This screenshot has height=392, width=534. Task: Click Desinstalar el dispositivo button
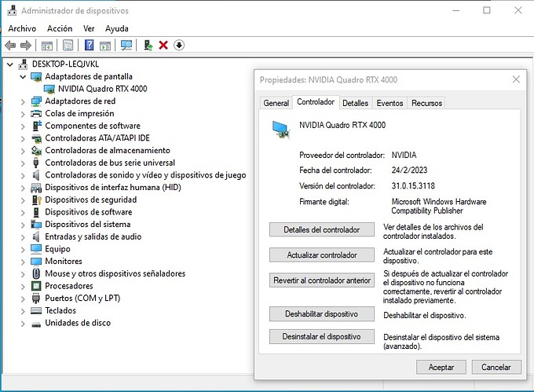point(322,336)
